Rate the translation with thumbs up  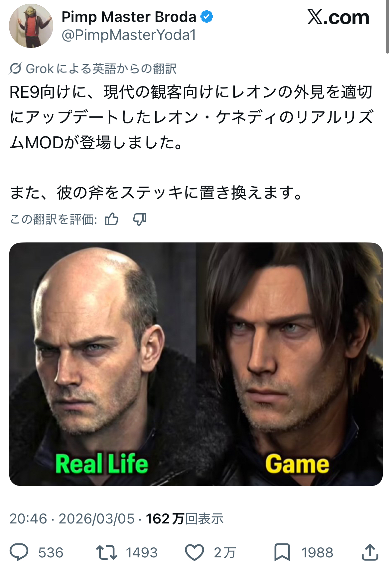point(112,219)
